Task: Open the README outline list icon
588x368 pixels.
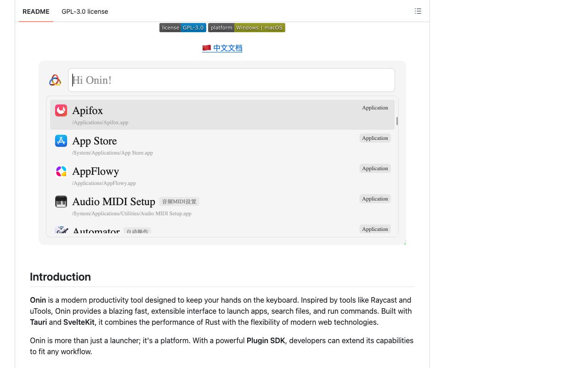Action: point(418,11)
